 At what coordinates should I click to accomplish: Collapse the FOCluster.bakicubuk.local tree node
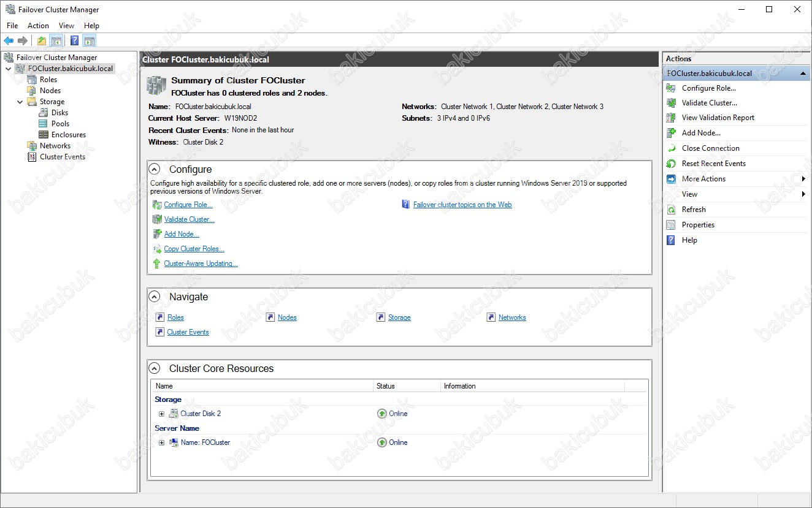coord(8,69)
